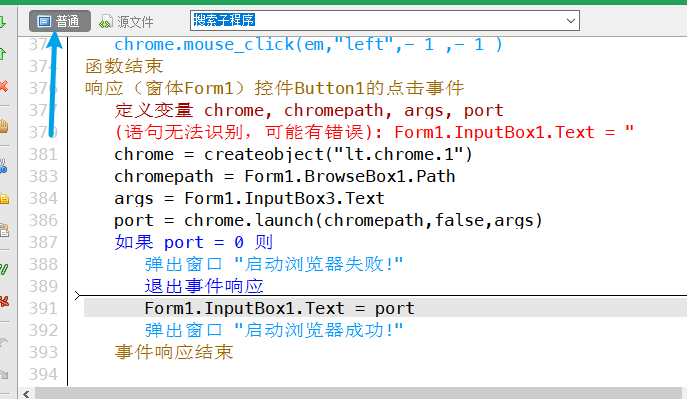This screenshot has width=687, height=399.
Task: Switch to the 源文件 source view tab
Action: [x=127, y=21]
